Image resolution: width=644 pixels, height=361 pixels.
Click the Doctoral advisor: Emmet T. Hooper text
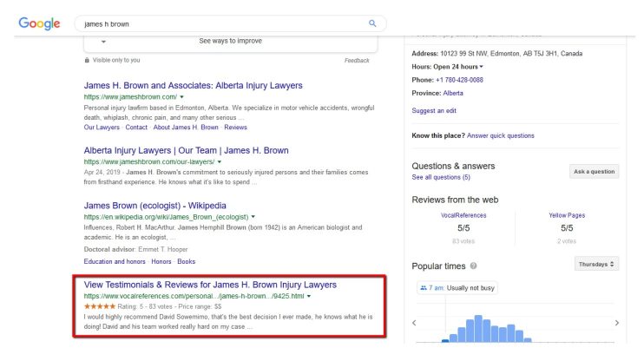coord(135,249)
